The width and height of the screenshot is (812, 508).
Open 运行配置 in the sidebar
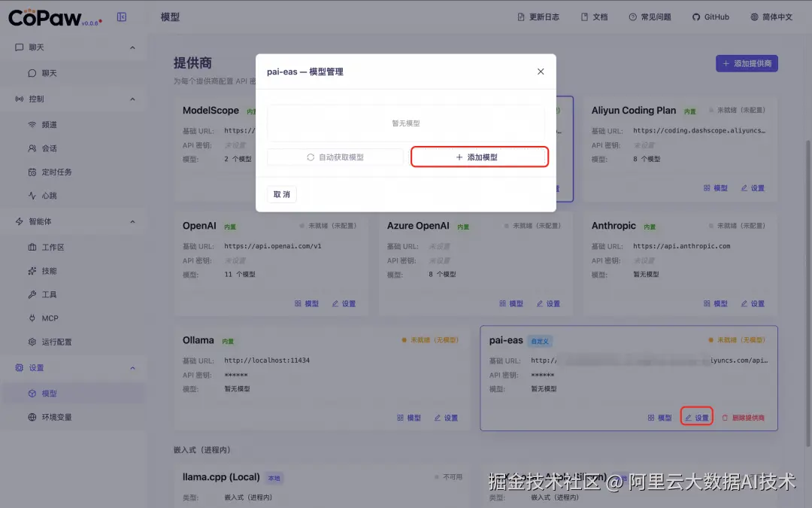point(74,342)
